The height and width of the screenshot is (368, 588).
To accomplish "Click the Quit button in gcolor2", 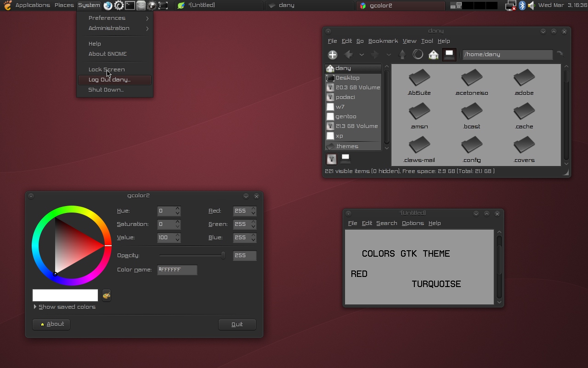I will click(237, 324).
